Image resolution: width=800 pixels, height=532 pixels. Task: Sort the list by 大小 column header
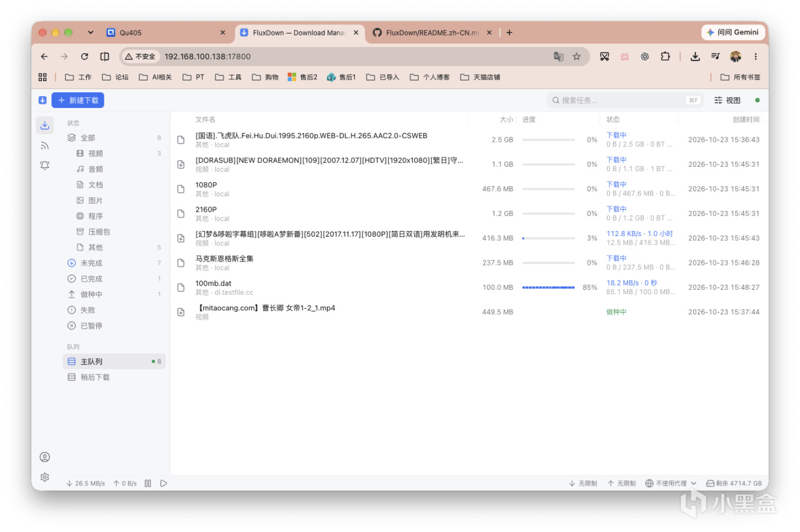(506, 119)
